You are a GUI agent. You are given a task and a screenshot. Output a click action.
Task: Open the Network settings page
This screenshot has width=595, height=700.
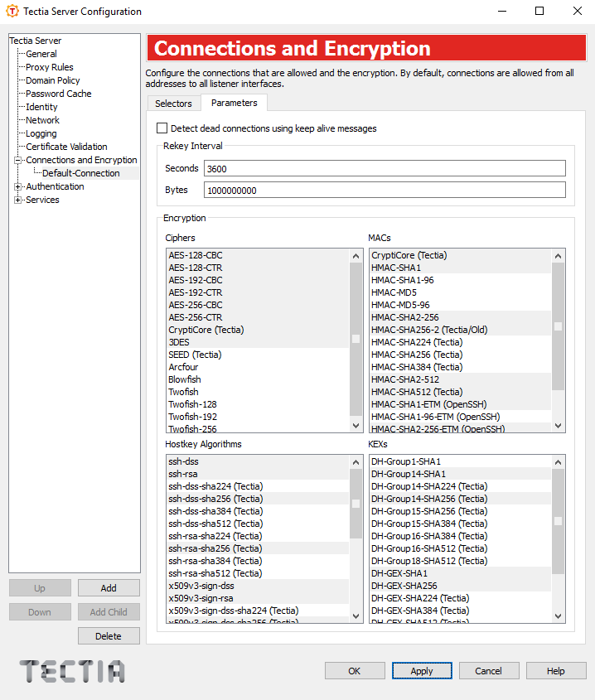point(41,119)
